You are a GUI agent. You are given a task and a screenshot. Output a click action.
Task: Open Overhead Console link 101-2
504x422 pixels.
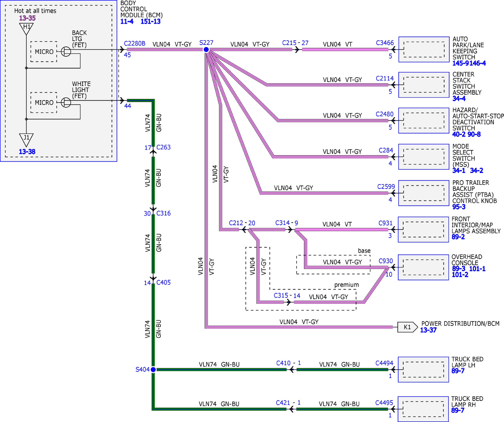[460, 275]
